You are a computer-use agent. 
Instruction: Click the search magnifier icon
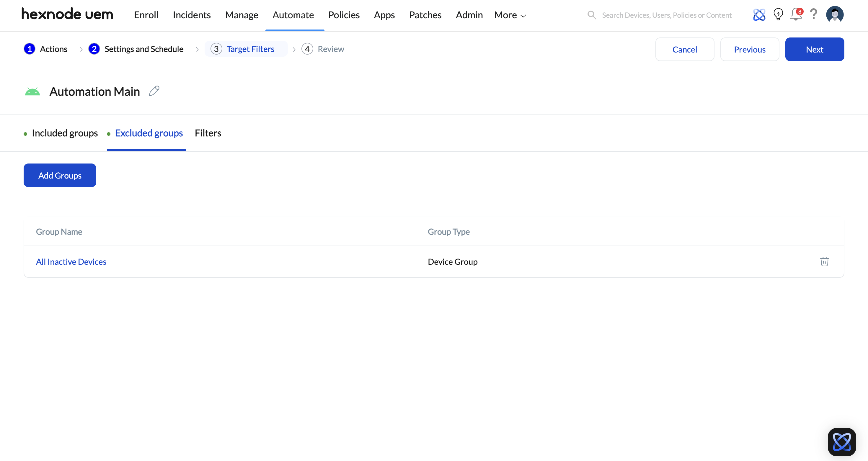tap(591, 15)
